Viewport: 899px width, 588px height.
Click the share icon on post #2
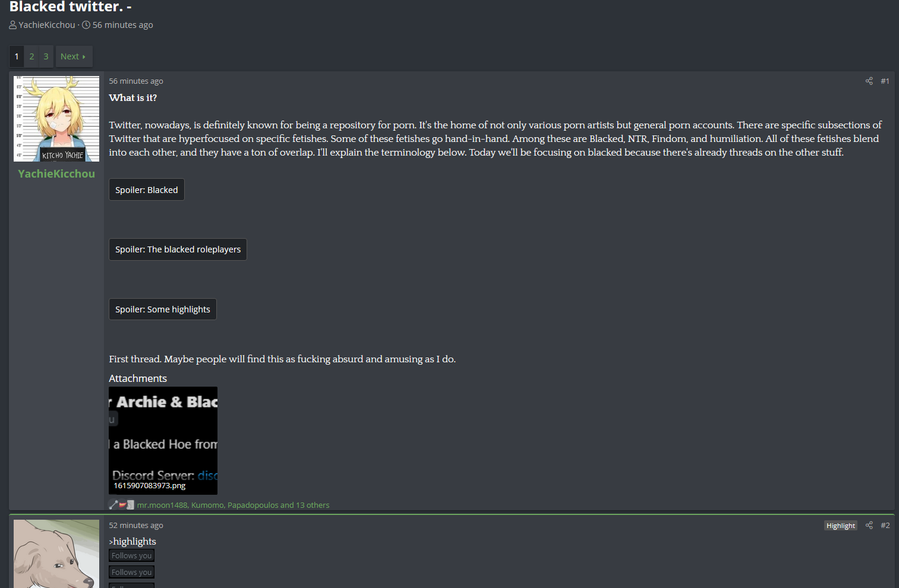click(x=869, y=526)
